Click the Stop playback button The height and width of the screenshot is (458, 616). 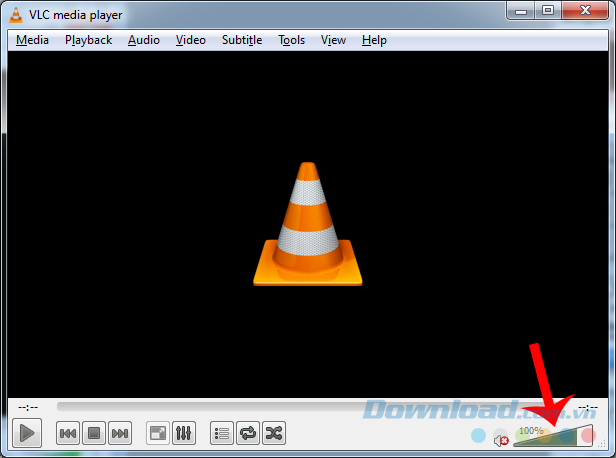[x=94, y=433]
